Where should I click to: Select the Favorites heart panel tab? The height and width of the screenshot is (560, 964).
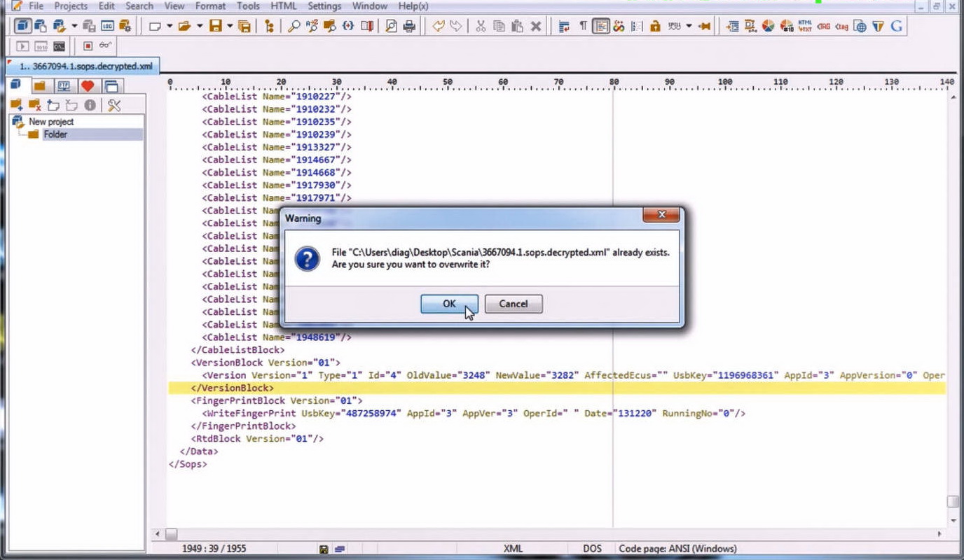(x=88, y=86)
